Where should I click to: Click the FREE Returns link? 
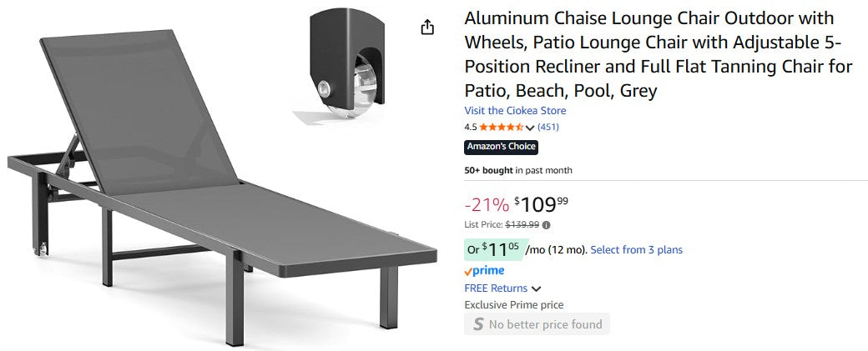[496, 288]
